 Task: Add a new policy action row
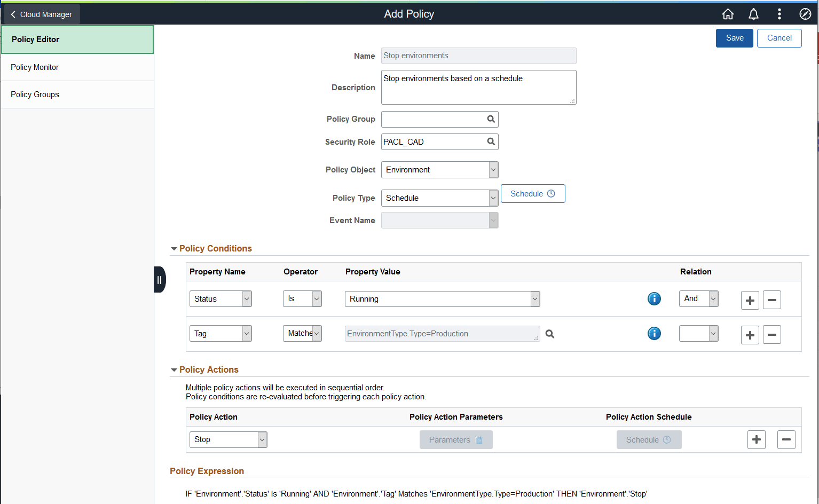756,439
